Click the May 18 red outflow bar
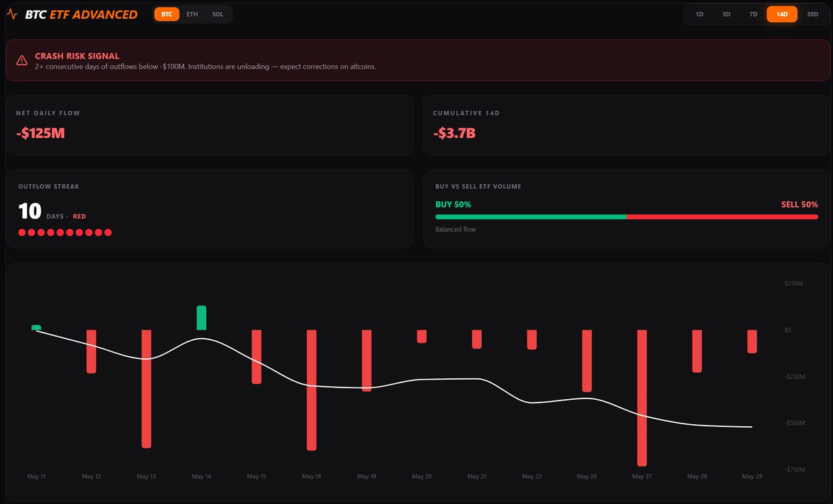Viewport: 833px width, 504px height. [312, 390]
